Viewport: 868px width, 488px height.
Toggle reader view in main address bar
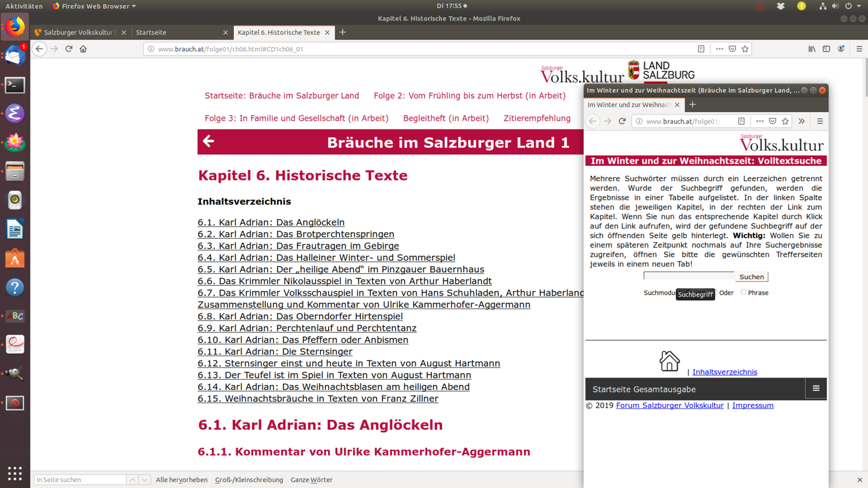click(701, 49)
